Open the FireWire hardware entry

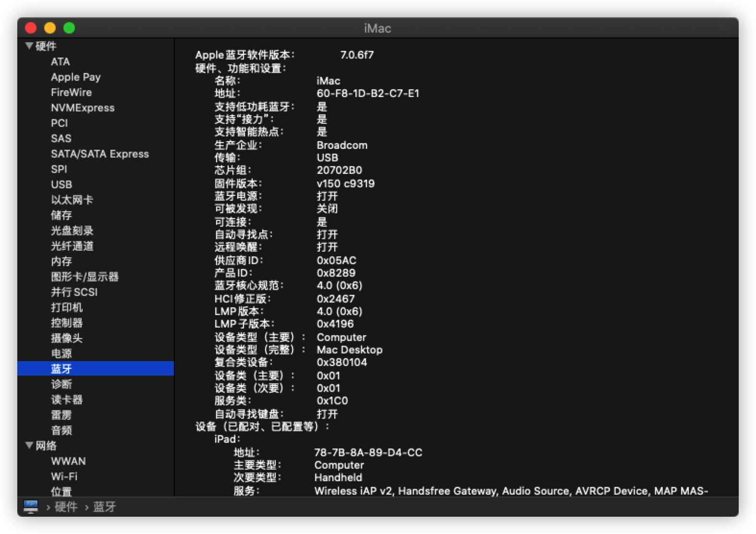(x=71, y=92)
